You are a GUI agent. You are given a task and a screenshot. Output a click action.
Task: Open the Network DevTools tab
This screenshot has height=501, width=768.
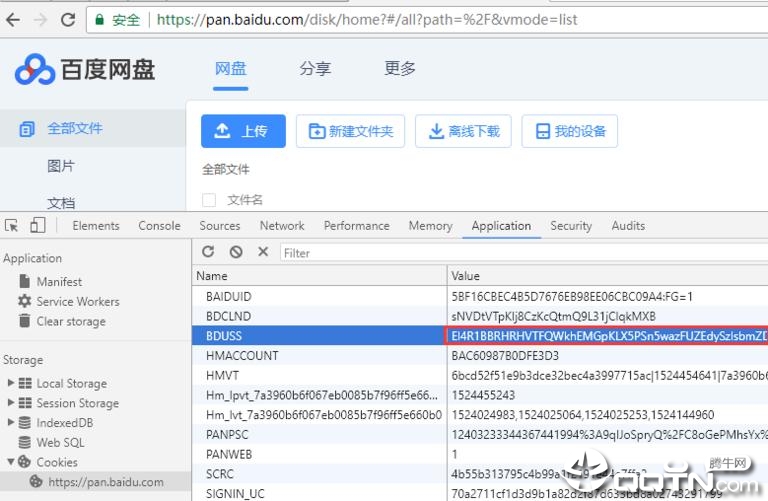click(282, 226)
